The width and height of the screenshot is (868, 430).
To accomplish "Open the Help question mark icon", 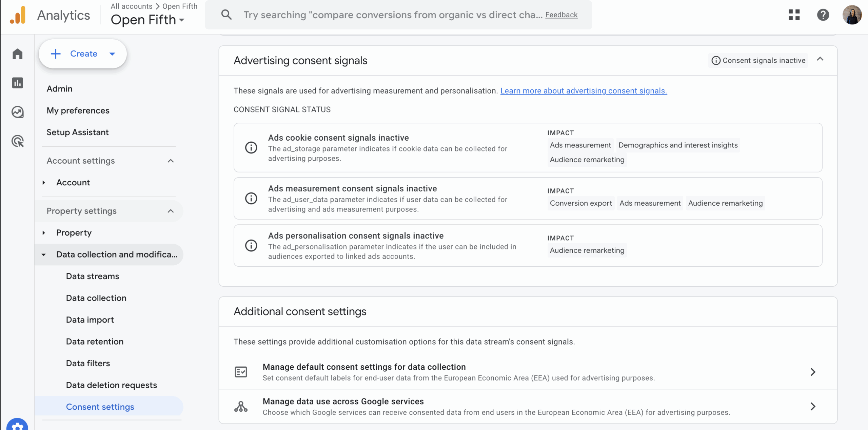I will point(823,15).
